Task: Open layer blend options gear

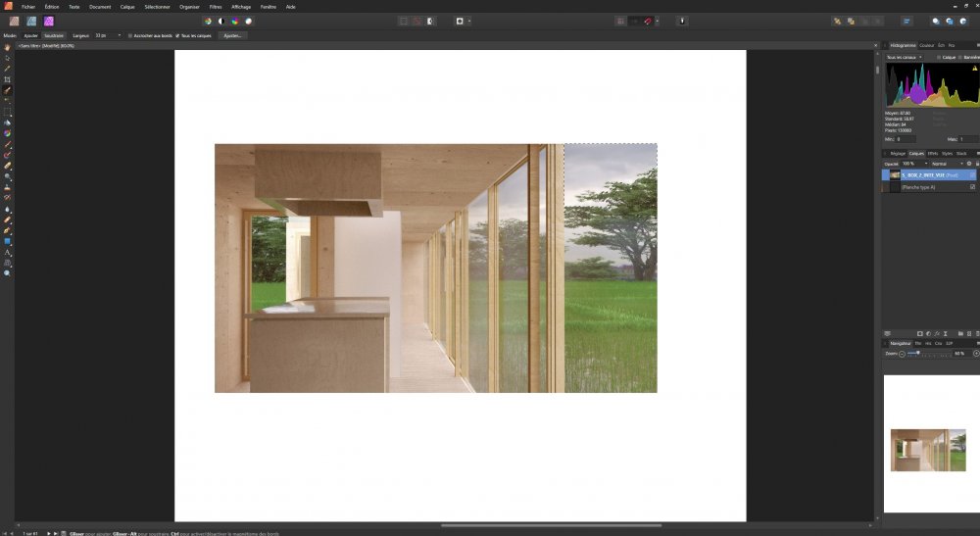Action: pos(969,164)
